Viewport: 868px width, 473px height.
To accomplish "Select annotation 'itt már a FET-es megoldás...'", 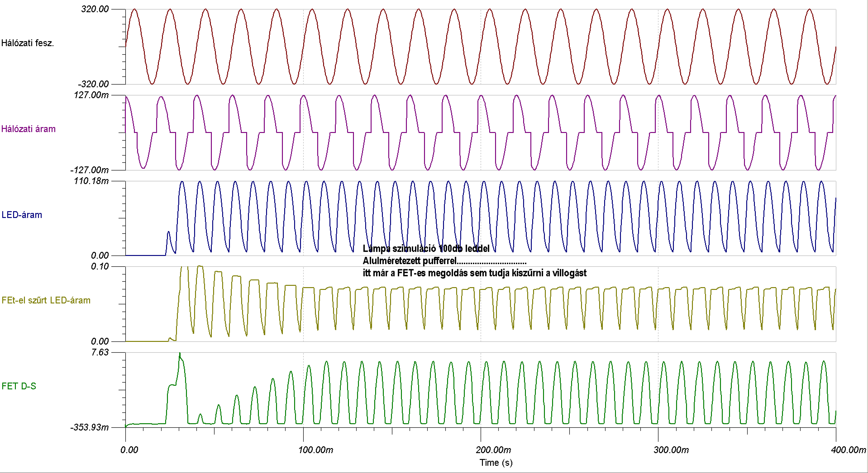I will 475,273.
